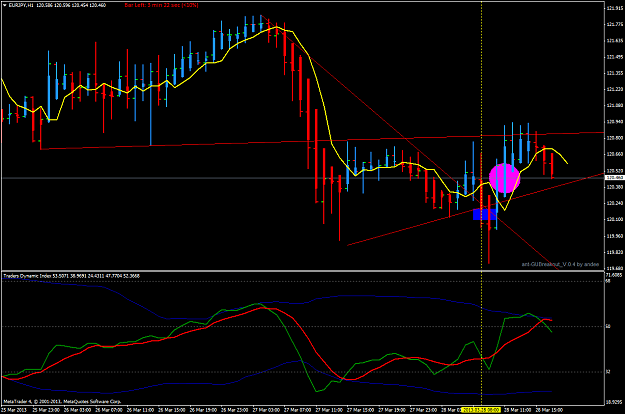This screenshot has height=414, width=625.
Task: Click the '27 Mar 03:00' time axis label
Action: (x=265, y=410)
